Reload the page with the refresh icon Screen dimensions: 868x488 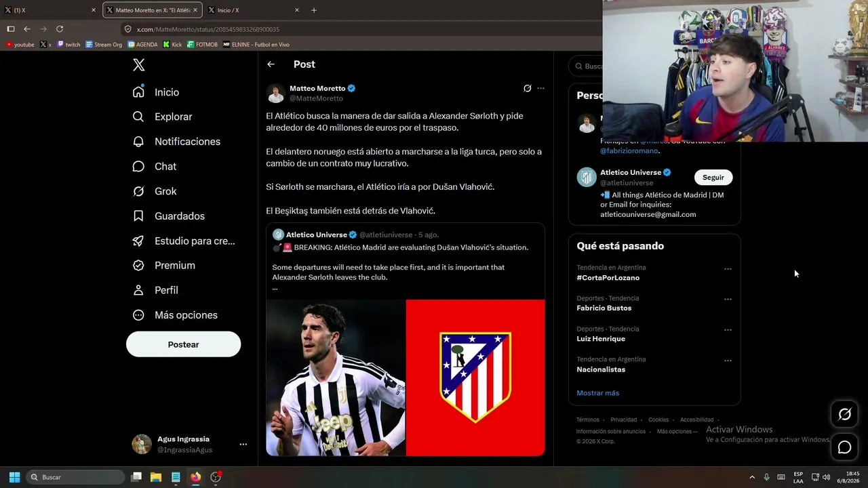tap(60, 29)
